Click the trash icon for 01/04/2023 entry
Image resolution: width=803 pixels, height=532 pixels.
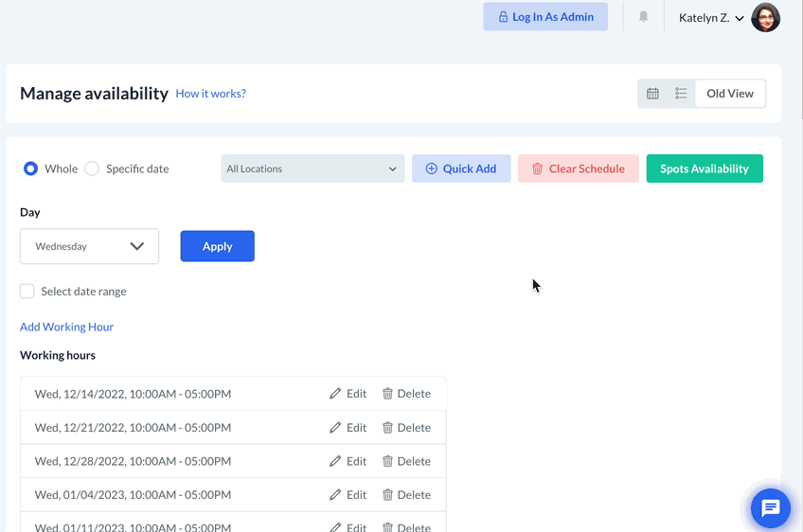(x=387, y=495)
